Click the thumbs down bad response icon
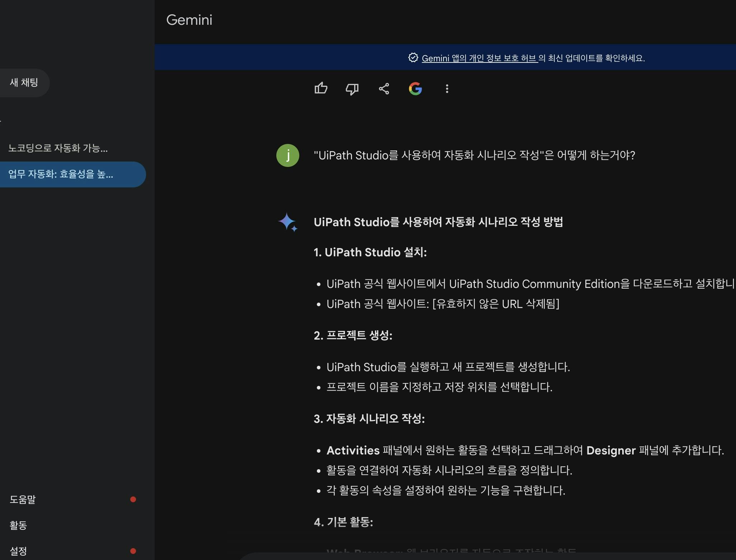Screen dimensions: 736x560 (x=352, y=89)
